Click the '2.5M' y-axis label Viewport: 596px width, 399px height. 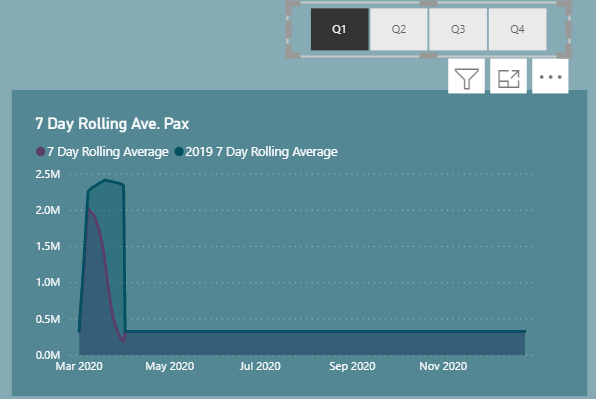click(48, 174)
